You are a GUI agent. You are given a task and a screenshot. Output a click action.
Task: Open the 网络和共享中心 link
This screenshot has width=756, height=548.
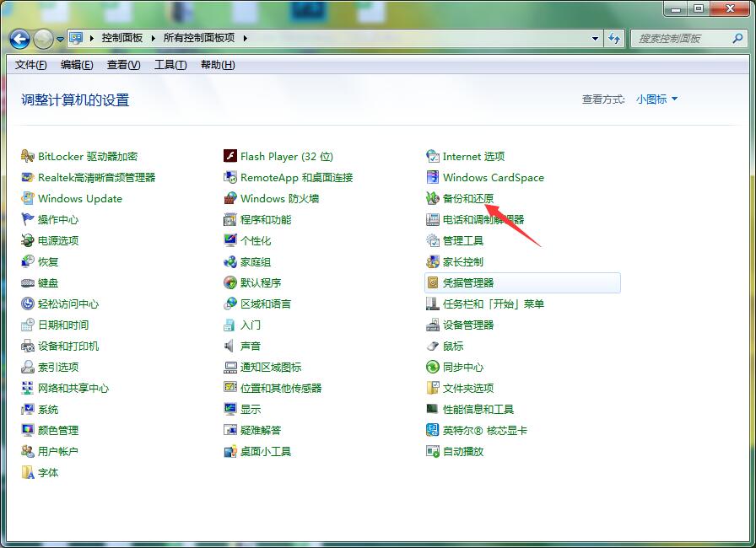(73, 388)
